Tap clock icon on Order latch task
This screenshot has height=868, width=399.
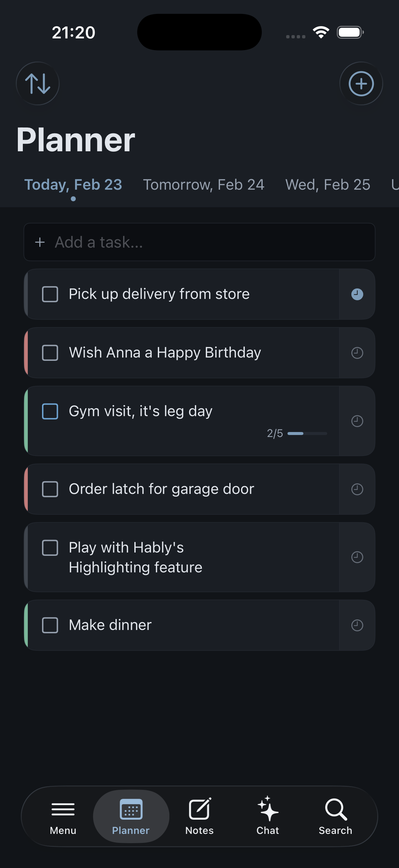coord(357,489)
